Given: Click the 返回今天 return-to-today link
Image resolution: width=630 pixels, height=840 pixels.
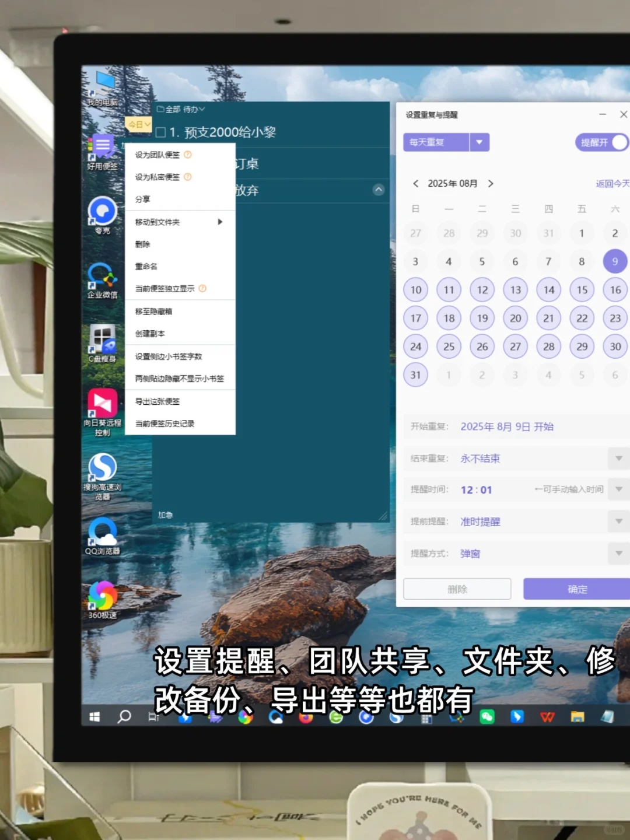Looking at the screenshot, I should (x=611, y=183).
